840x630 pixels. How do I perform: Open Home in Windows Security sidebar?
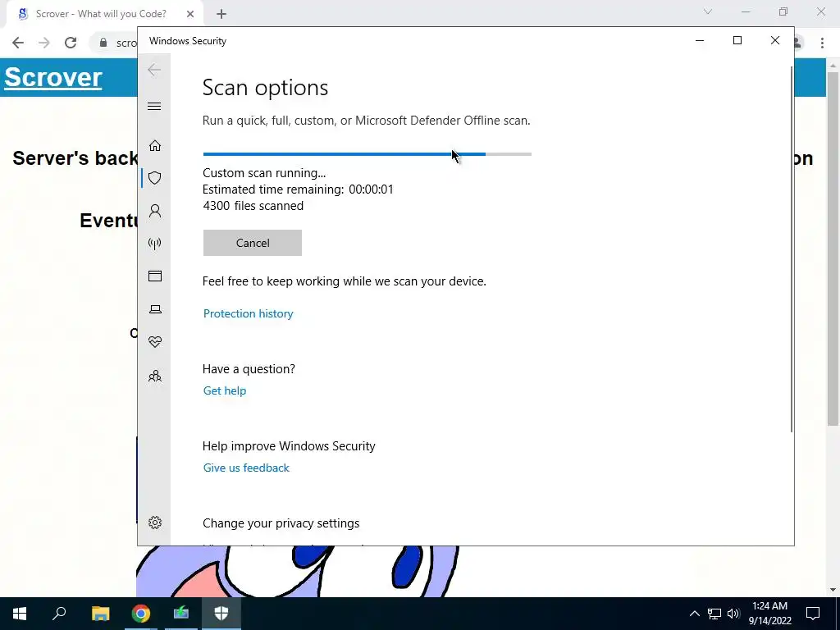pos(155,145)
